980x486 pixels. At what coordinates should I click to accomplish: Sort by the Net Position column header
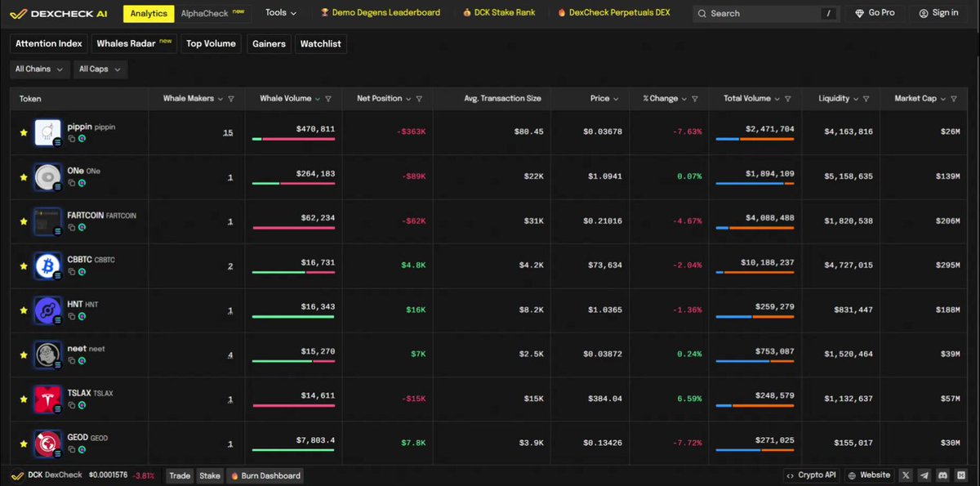tap(385, 99)
